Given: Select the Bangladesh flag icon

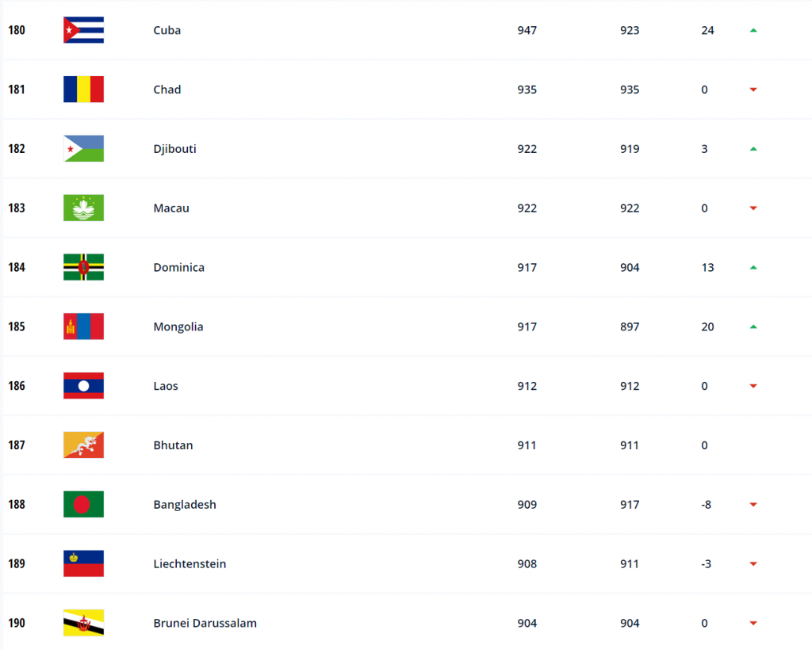Looking at the screenshot, I should tap(83, 504).
